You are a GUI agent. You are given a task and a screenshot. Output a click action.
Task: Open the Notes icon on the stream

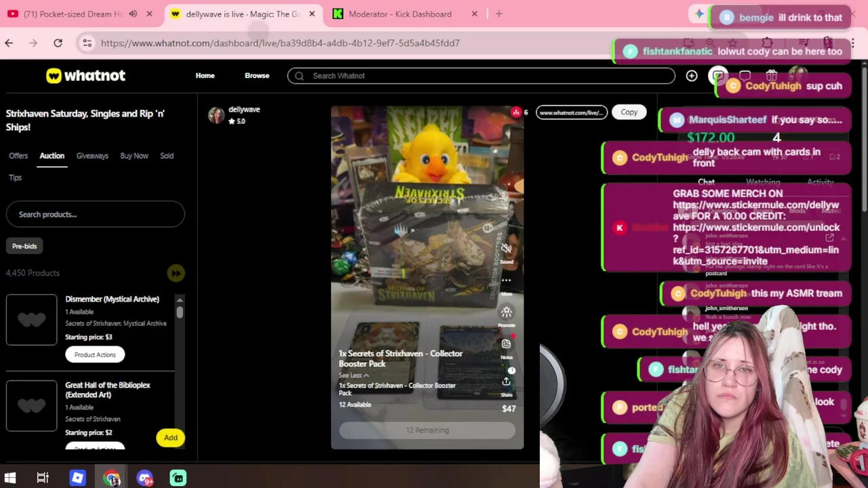click(506, 344)
